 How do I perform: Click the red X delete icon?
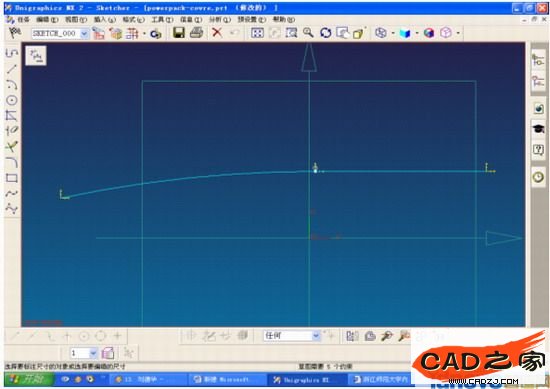click(x=217, y=33)
